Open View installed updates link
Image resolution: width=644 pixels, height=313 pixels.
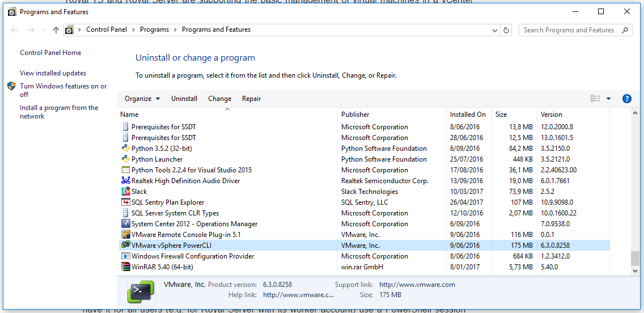pyautogui.click(x=53, y=73)
